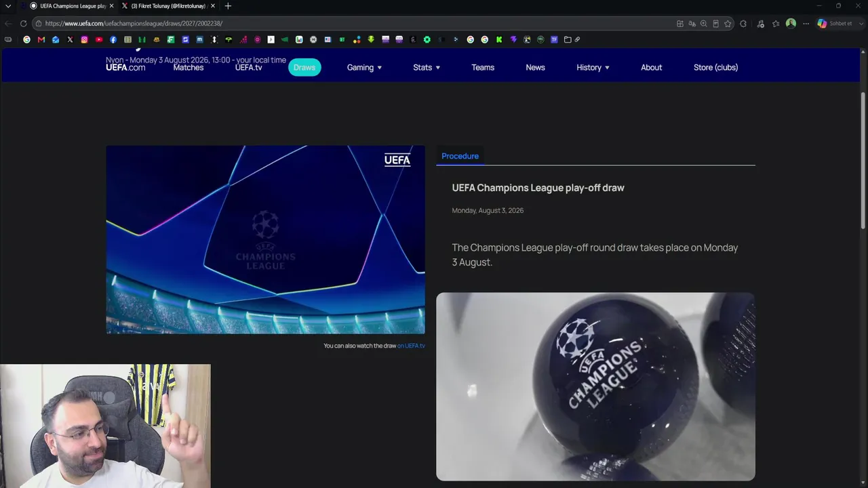Open the split screen icon in address bar

(680, 23)
